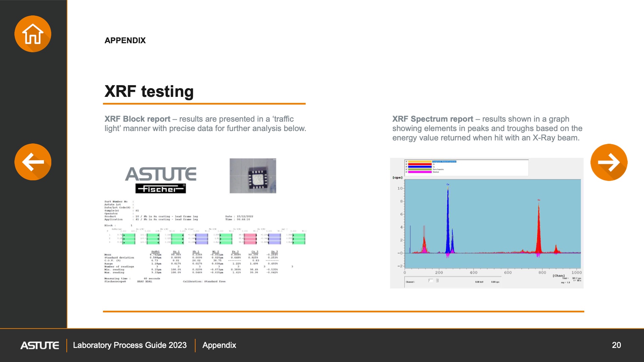This screenshot has height=362, width=644.
Task: Select Laboratory Process Guide 2023 footer link
Action: [x=129, y=345]
